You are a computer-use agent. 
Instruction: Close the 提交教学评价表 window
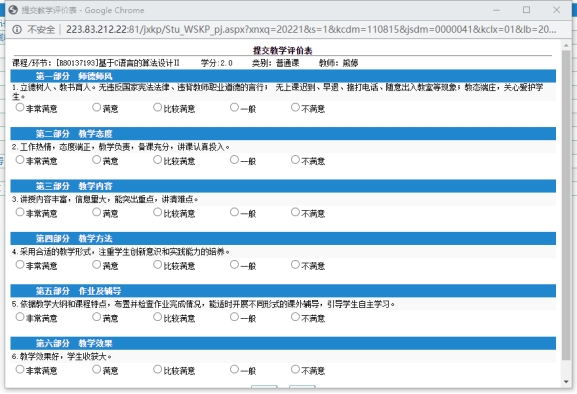tap(556, 10)
